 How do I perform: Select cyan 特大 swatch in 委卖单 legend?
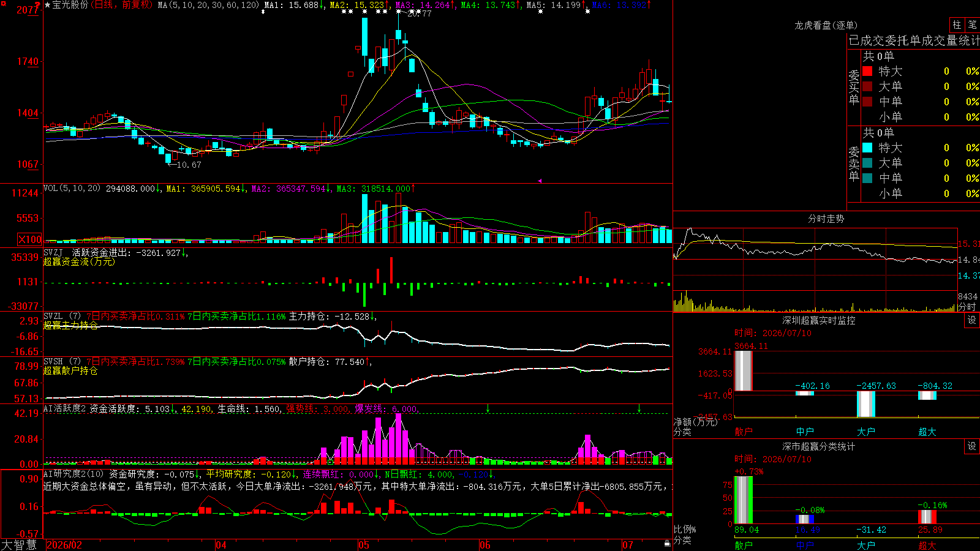point(867,148)
